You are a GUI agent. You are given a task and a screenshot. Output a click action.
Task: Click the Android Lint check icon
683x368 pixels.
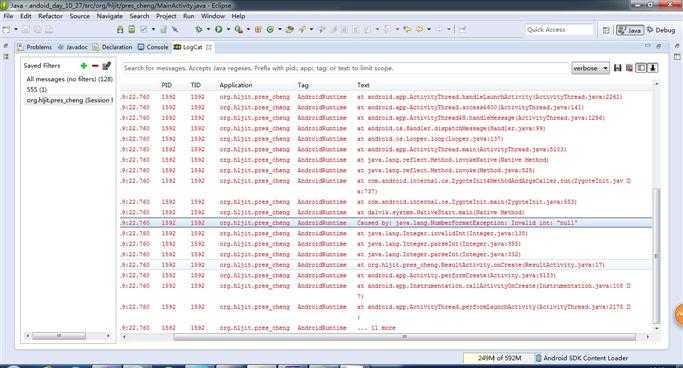pos(144,29)
